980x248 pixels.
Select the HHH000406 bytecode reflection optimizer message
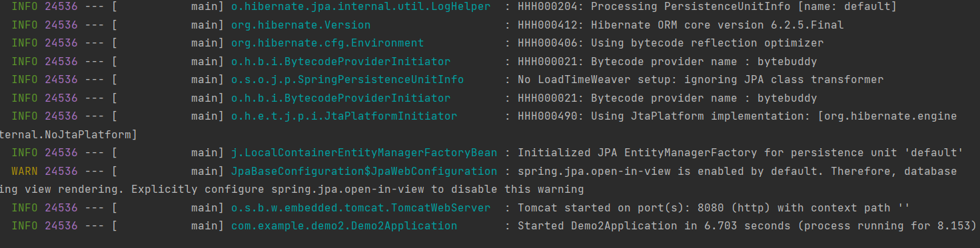point(670,43)
